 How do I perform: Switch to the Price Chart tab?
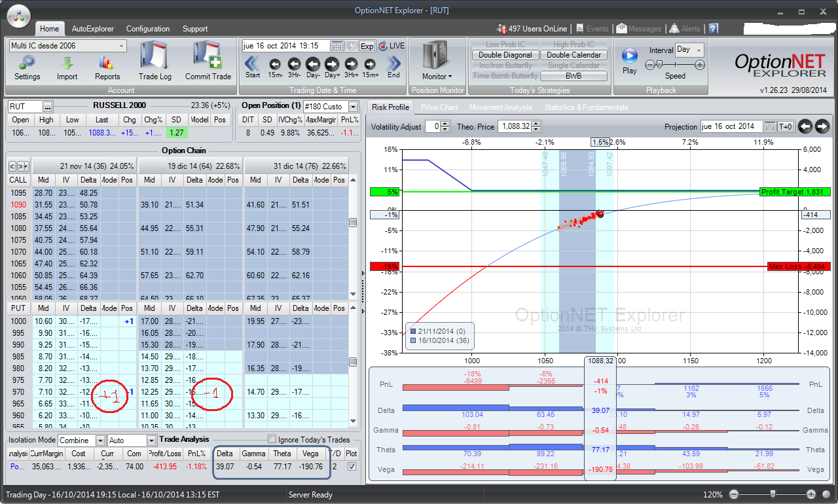pos(439,107)
